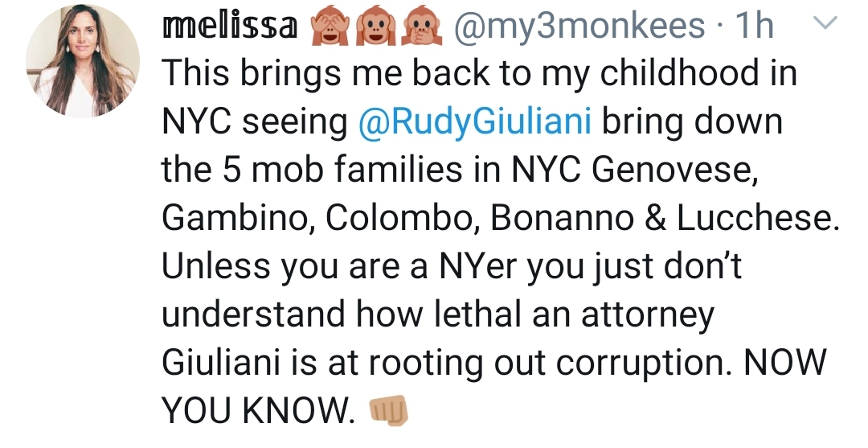Image resolution: width=868 pixels, height=448 pixels.
Task: Click the tweet's first line about childhood
Action: point(479,75)
